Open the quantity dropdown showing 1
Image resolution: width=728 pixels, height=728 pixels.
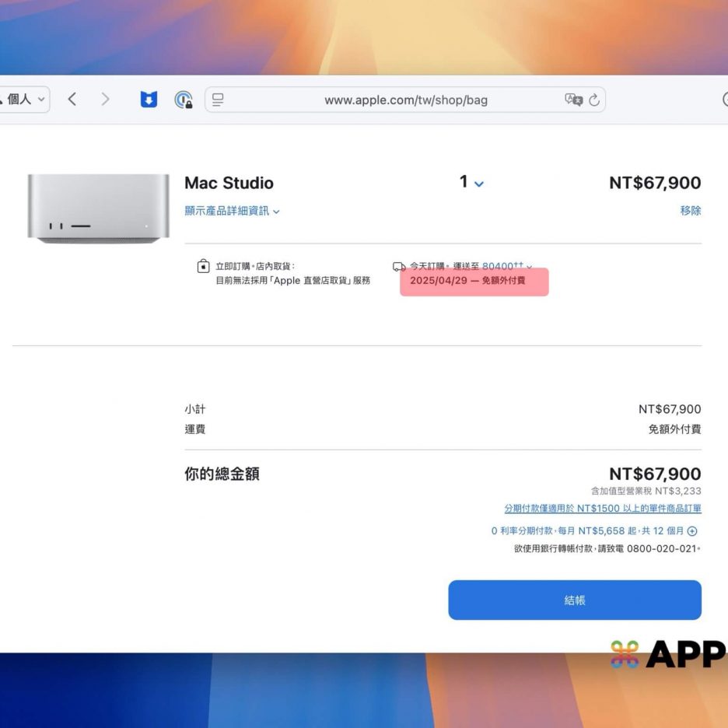pyautogui.click(x=471, y=183)
